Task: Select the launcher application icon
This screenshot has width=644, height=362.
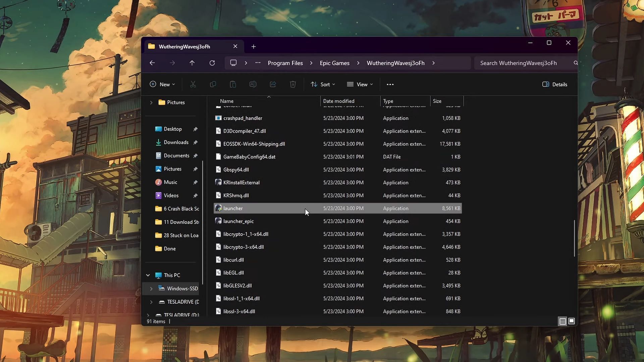Action: pos(218,208)
